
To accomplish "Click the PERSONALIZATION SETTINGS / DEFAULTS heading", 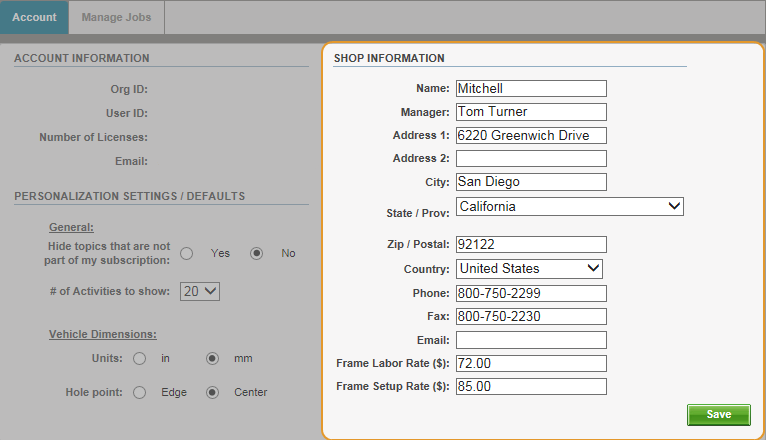I will (129, 196).
